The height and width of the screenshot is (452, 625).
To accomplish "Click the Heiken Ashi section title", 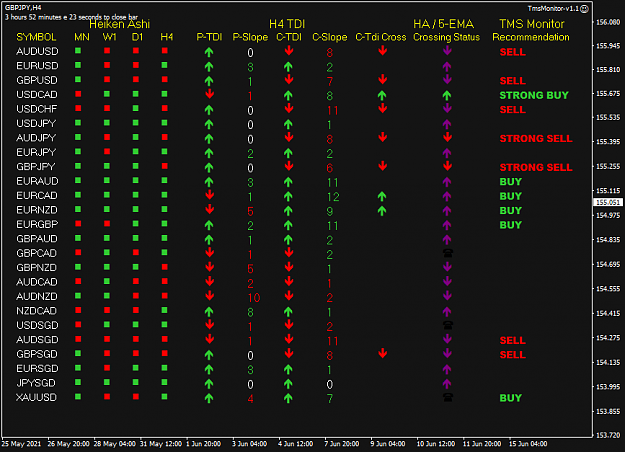I will click(120, 25).
